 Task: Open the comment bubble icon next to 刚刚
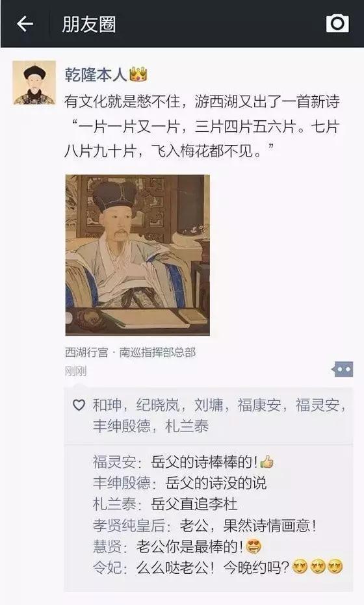click(x=343, y=370)
